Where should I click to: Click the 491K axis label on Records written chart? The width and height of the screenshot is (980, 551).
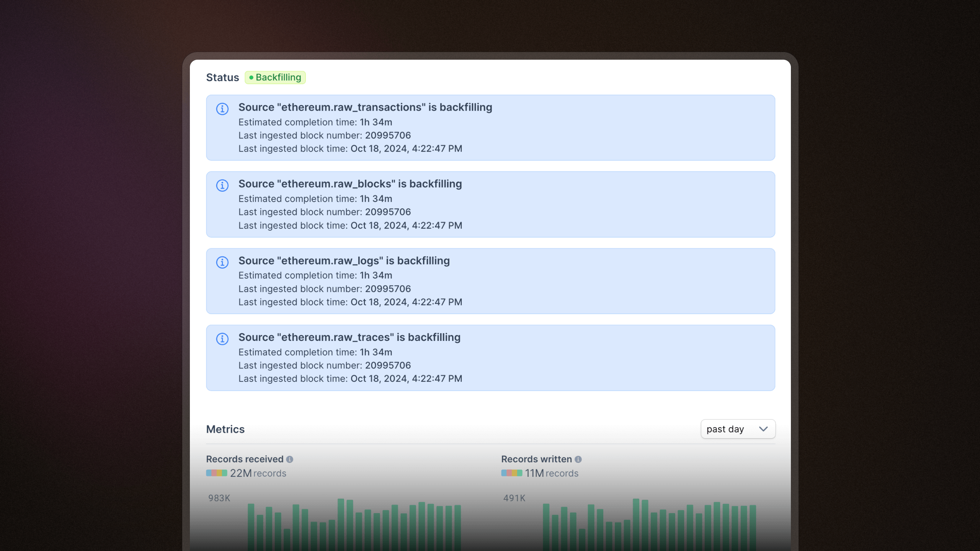tap(514, 498)
